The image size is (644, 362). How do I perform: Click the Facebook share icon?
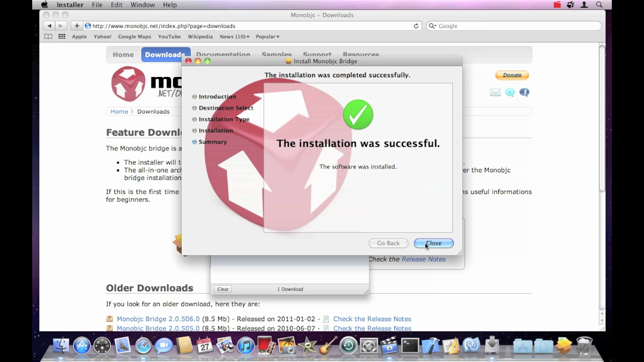(x=524, y=93)
